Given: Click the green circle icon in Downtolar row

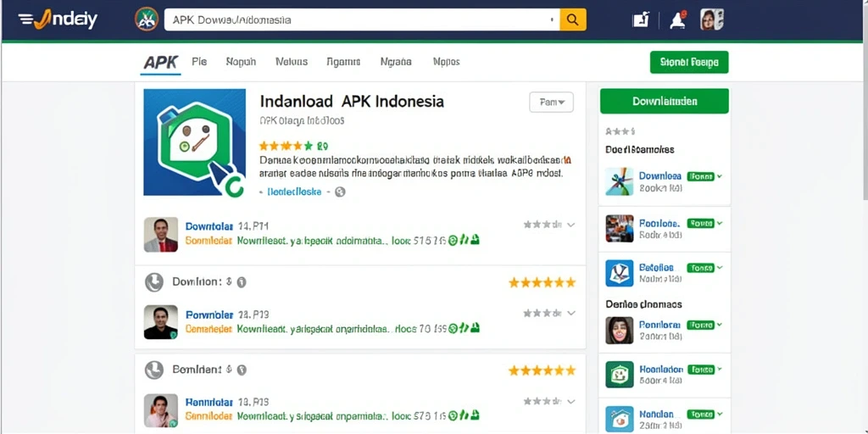Looking at the screenshot, I should (x=453, y=241).
